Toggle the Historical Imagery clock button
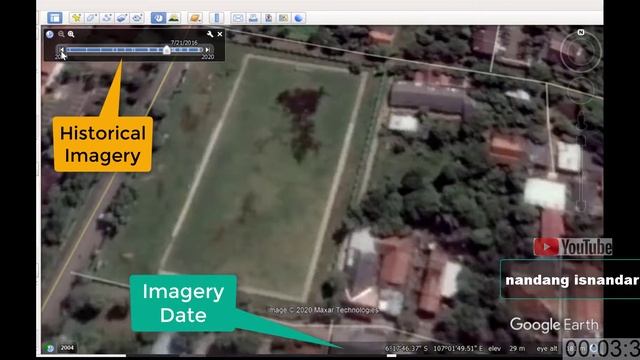Screen dimensions: 640x360 (158, 18)
